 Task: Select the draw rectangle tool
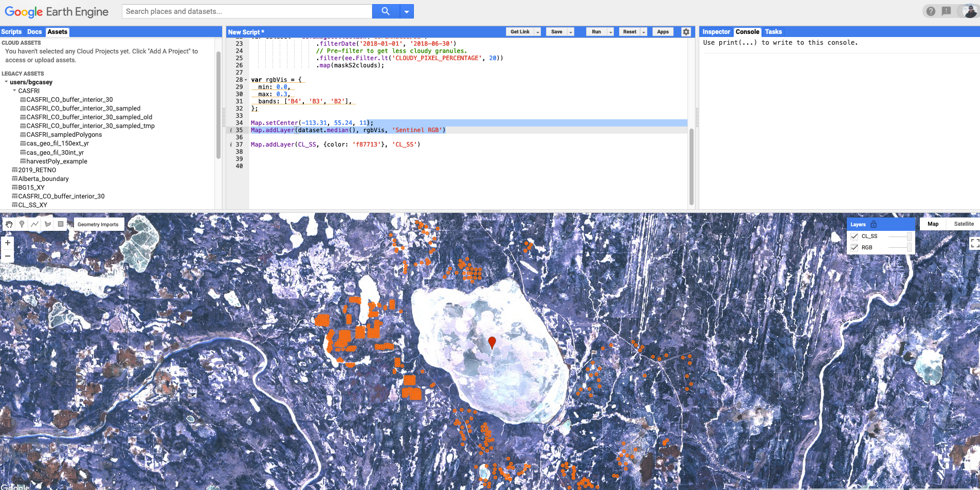(x=61, y=224)
